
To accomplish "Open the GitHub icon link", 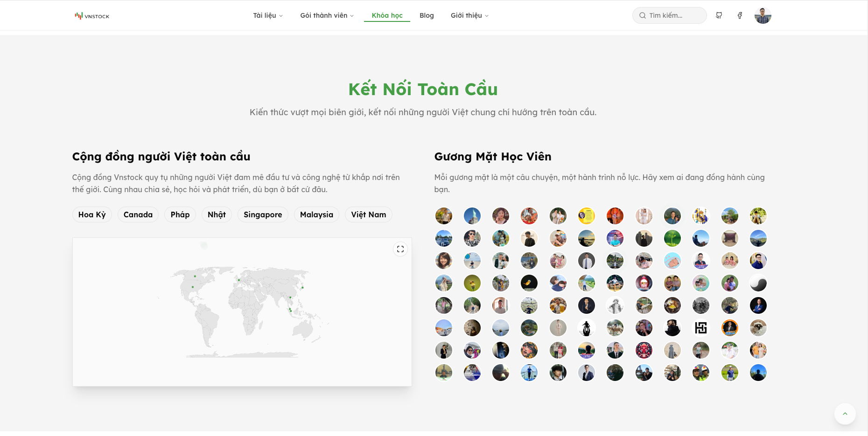I will click(x=719, y=15).
